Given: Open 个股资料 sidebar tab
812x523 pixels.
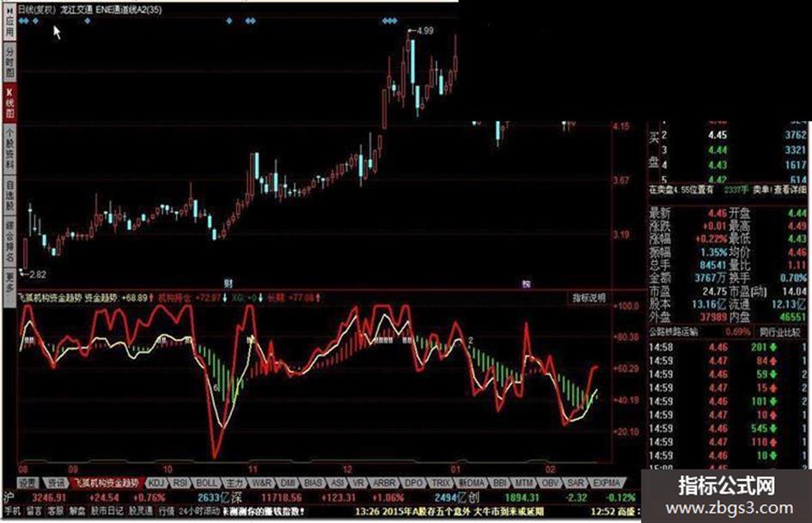Looking at the screenshot, I should point(9,149).
